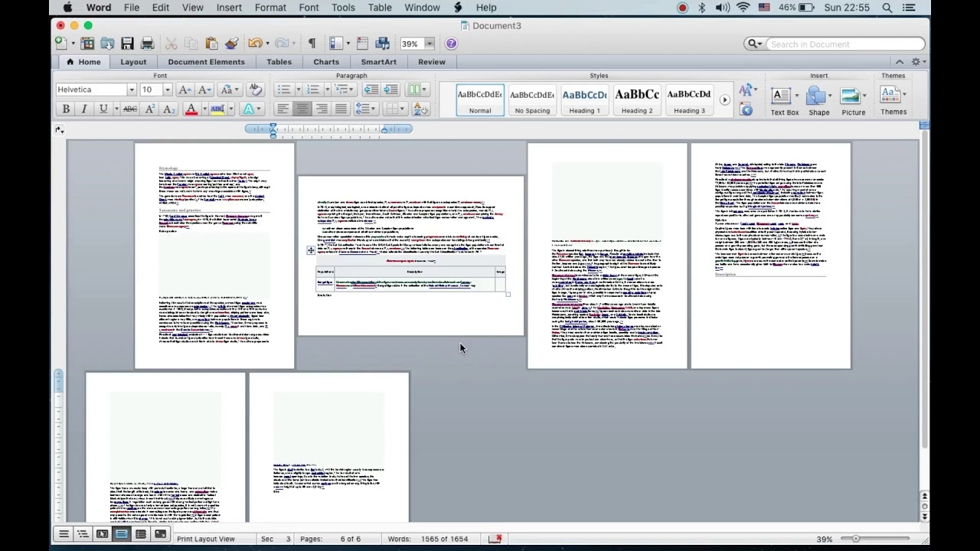980x551 pixels.
Task: Apply the Heading 1 style
Action: click(x=584, y=100)
